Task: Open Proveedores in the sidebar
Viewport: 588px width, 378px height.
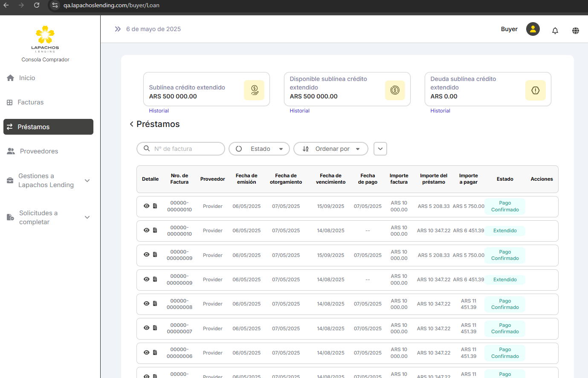Action: [39, 151]
